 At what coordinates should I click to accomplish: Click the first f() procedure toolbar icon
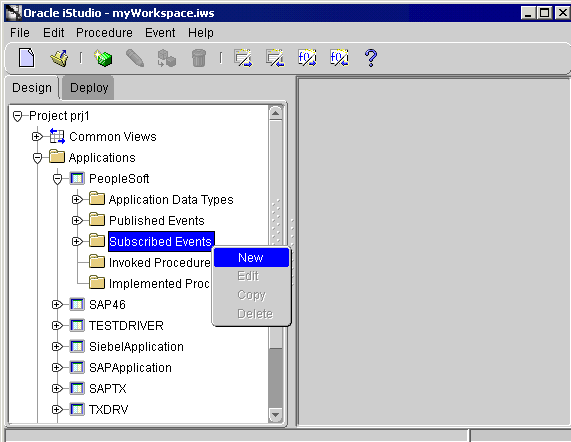307,58
